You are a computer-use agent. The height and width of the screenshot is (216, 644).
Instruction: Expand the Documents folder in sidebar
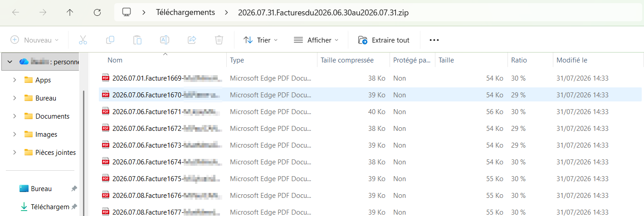click(x=15, y=116)
